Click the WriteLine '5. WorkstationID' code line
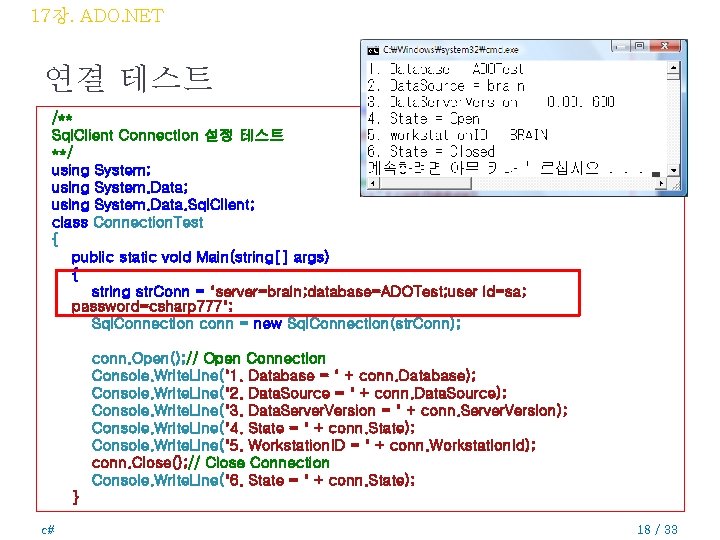720x540 pixels. 313,445
